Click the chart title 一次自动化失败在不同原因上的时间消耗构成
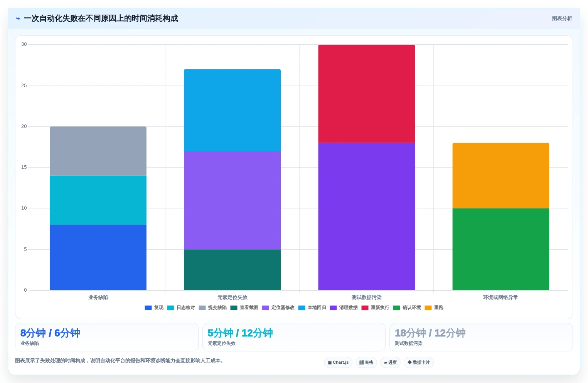This screenshot has height=383, width=588. [x=101, y=18]
